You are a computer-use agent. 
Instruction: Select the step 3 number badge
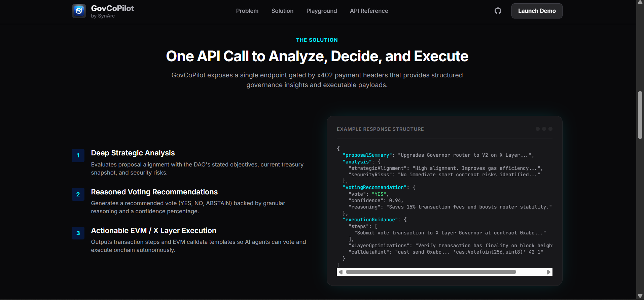(x=78, y=233)
